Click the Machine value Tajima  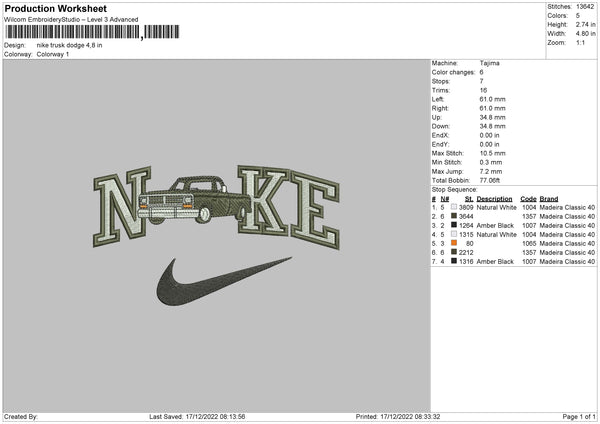click(489, 63)
